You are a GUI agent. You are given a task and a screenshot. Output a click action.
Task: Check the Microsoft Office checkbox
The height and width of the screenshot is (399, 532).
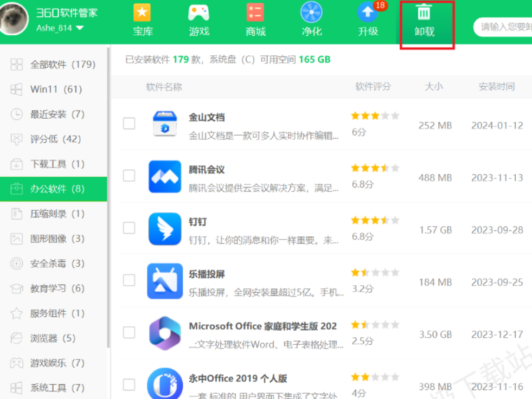129,332
